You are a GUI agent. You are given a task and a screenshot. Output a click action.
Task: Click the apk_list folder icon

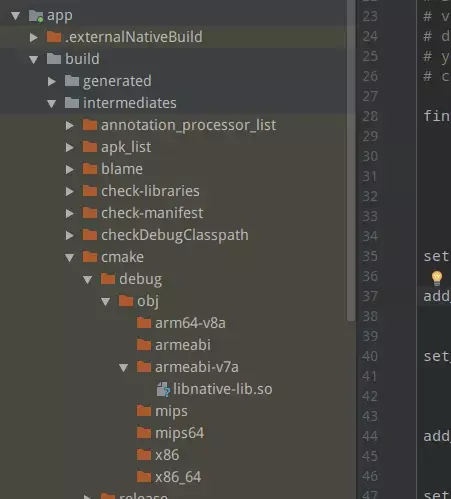pos(90,147)
